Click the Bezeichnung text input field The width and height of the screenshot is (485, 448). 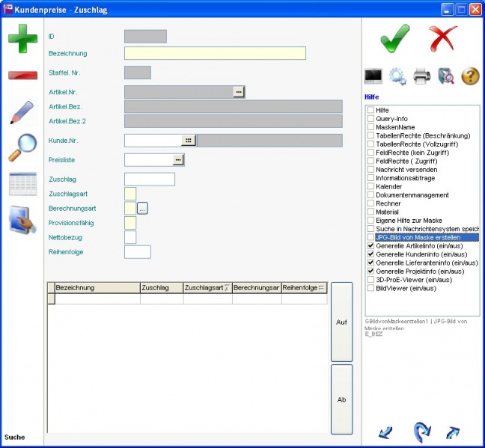click(215, 53)
